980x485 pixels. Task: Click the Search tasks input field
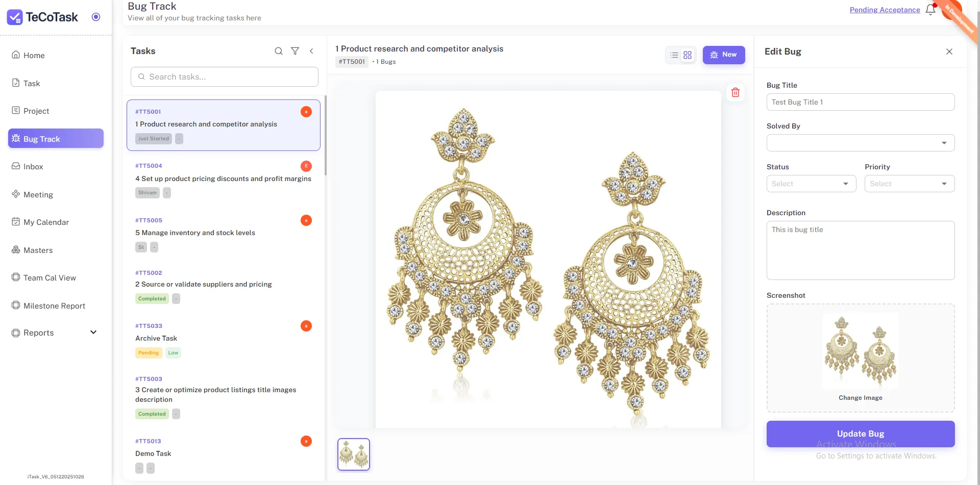(x=225, y=77)
